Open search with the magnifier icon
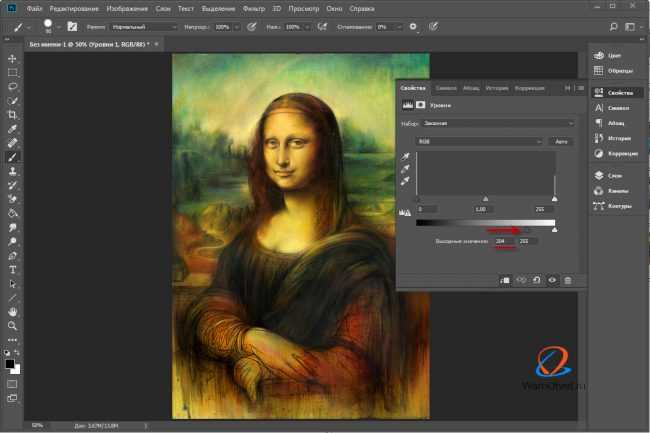The height and width of the screenshot is (433, 650). point(614,27)
